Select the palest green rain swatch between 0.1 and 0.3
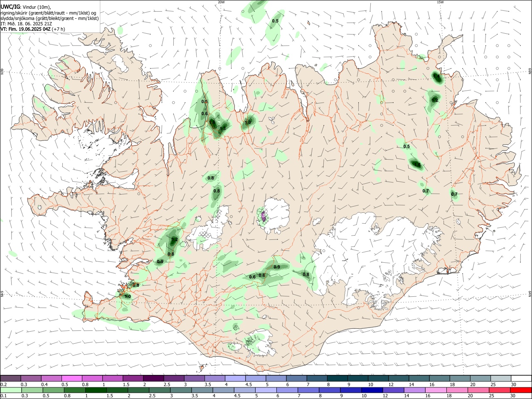This screenshot has height=399, width=532. [11, 390]
